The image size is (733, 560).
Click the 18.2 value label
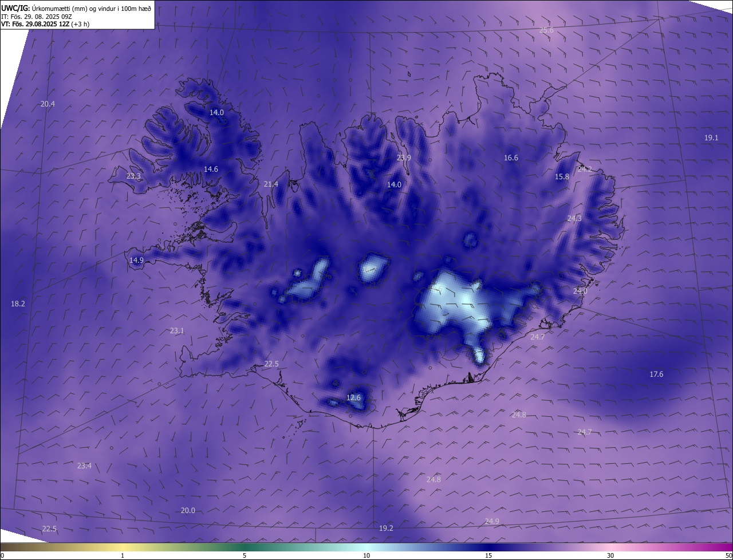tap(18, 303)
